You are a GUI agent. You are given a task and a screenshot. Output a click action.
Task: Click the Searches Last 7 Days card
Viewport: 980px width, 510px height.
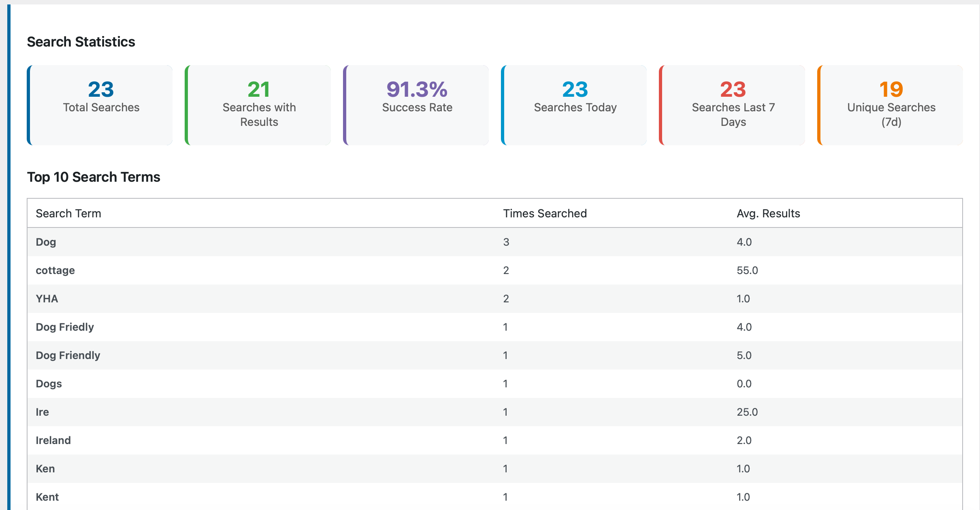click(732, 105)
